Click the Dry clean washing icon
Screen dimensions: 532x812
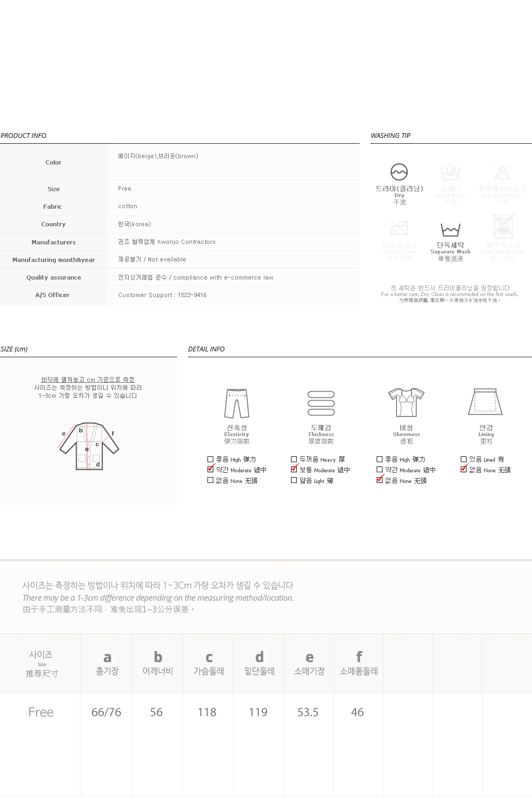click(399, 172)
